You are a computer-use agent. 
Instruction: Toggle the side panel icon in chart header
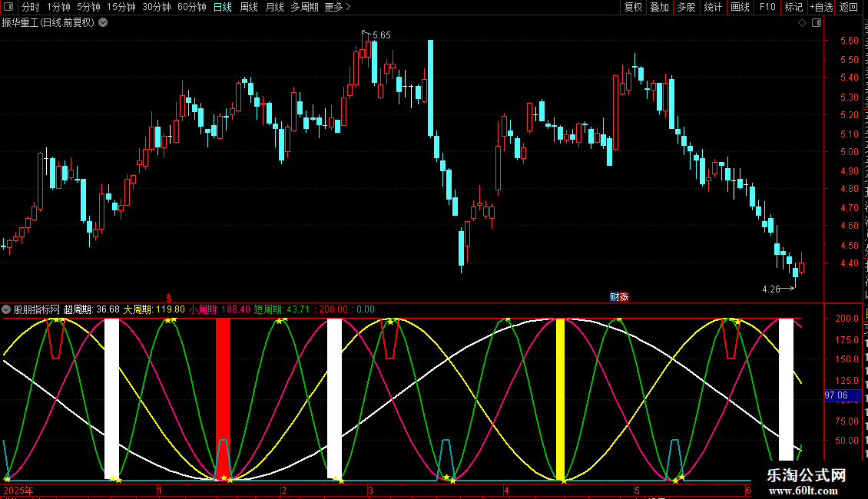[817, 23]
